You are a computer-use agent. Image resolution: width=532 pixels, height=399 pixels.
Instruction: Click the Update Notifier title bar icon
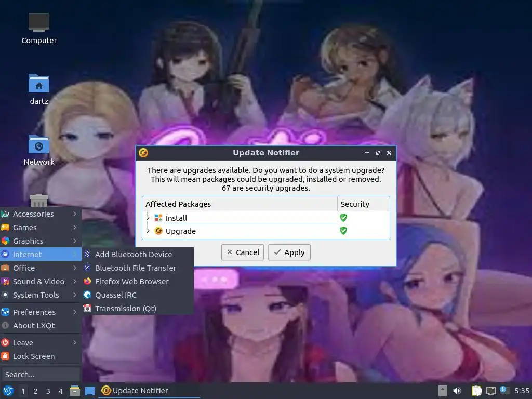pyautogui.click(x=143, y=153)
